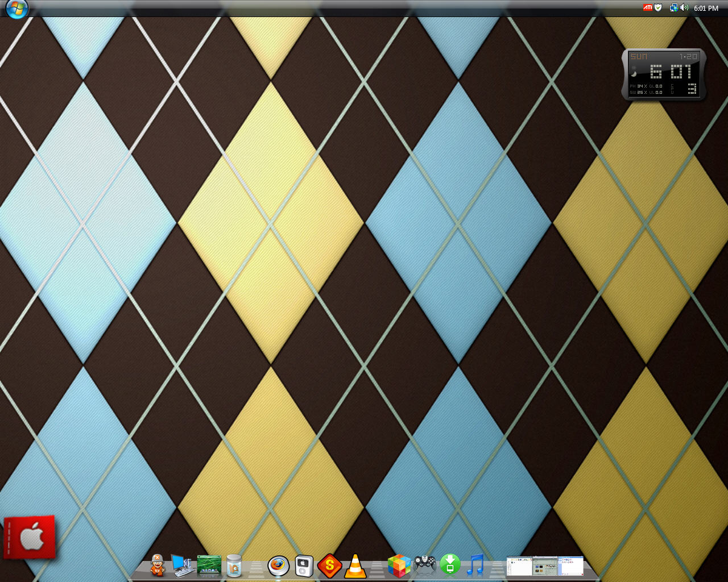The width and height of the screenshot is (728, 582).
Task: Click the DL 0.0 download readout
Action: point(656,86)
